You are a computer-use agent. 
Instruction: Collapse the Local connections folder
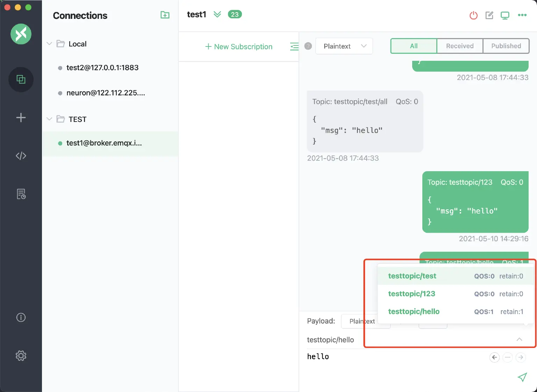[x=49, y=44]
